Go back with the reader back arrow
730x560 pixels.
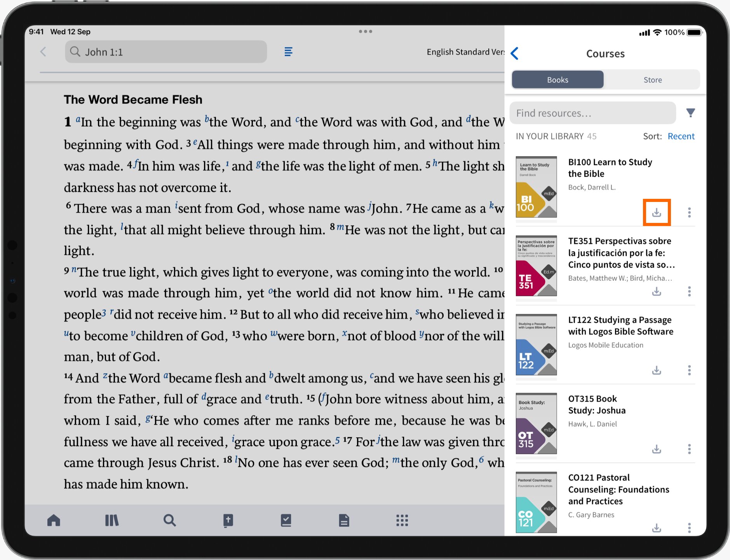tap(43, 52)
